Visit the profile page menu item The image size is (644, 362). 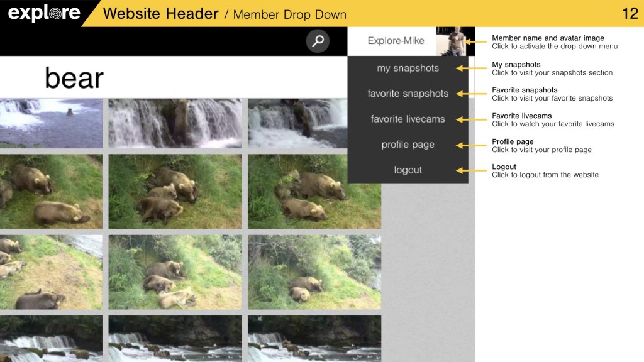tap(408, 145)
